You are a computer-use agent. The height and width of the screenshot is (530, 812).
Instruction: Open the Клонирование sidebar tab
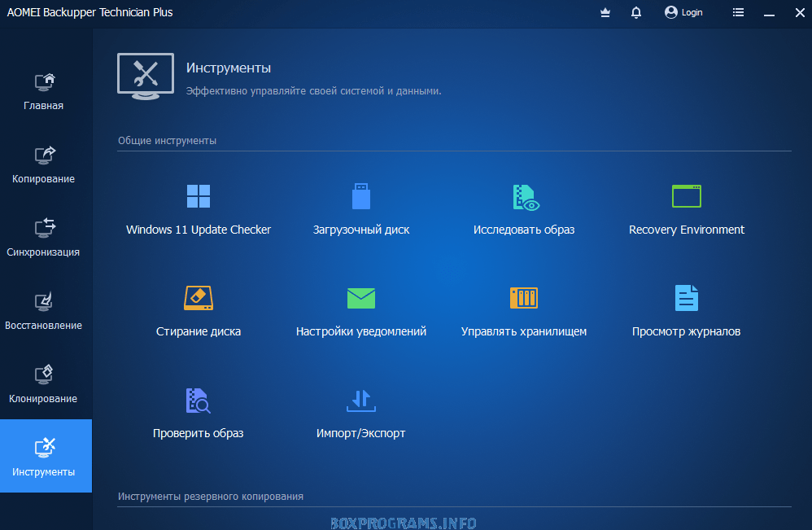43,384
